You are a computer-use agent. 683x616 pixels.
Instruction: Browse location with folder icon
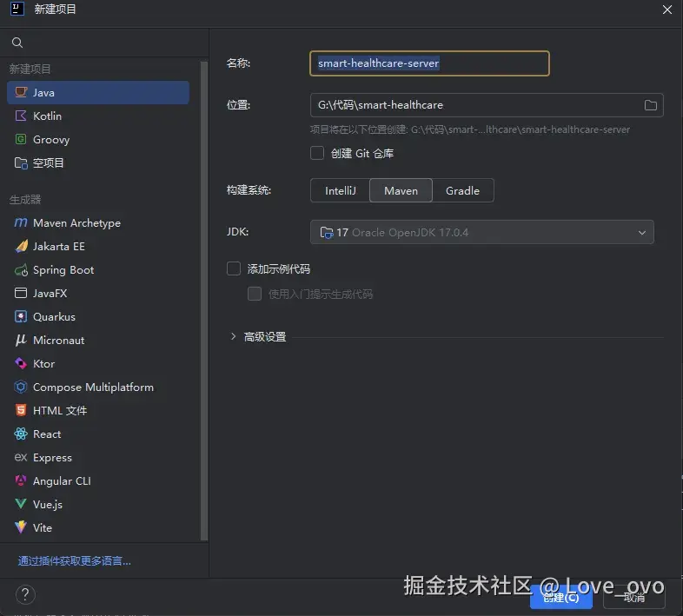(x=650, y=105)
